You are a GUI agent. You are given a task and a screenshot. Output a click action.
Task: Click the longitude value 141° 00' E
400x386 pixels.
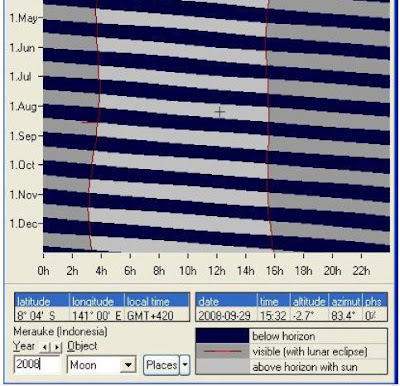(97, 315)
